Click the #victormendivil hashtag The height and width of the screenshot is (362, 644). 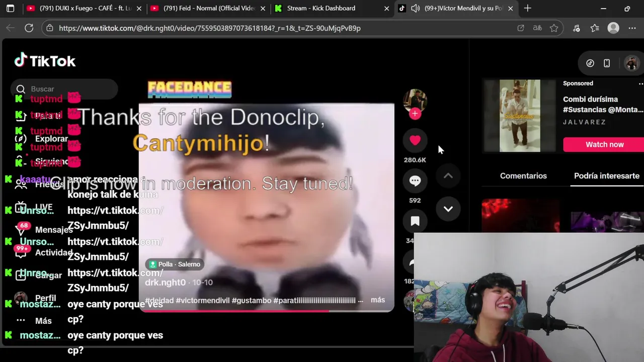[203, 300]
